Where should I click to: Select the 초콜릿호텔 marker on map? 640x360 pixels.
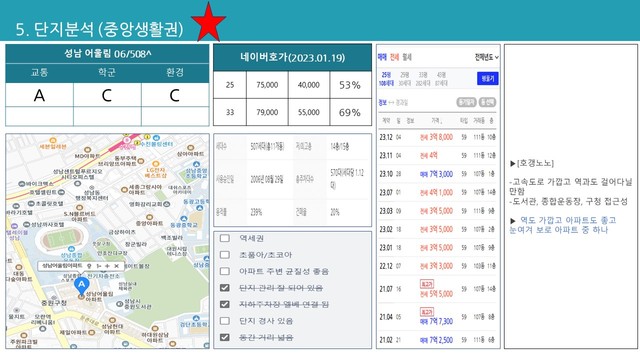31,203
